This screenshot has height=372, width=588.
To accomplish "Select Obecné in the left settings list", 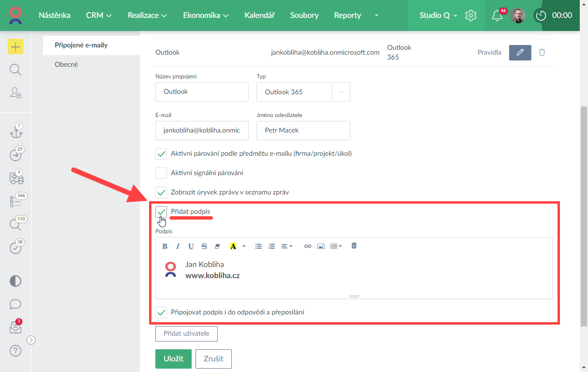I will [x=66, y=64].
